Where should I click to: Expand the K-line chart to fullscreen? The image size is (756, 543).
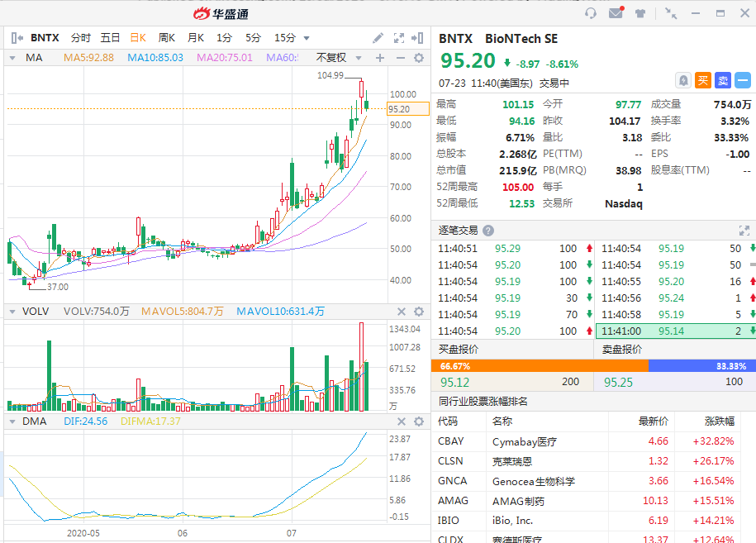(x=399, y=38)
